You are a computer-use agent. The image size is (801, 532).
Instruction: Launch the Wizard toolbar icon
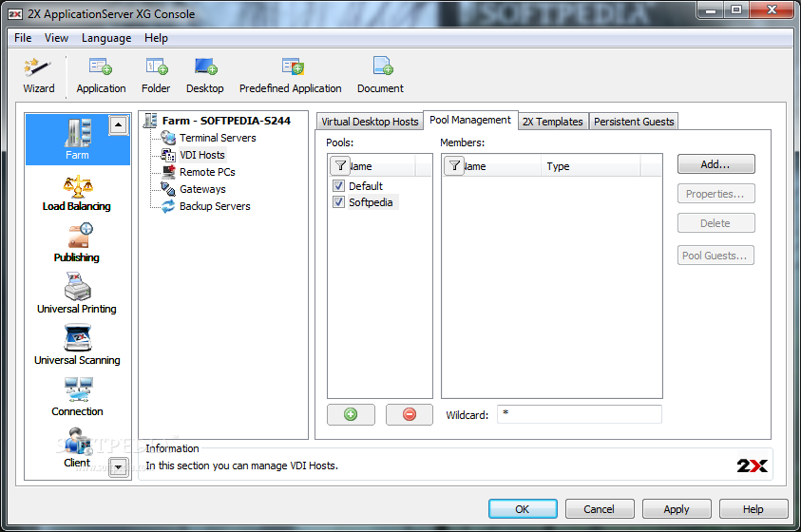click(38, 76)
